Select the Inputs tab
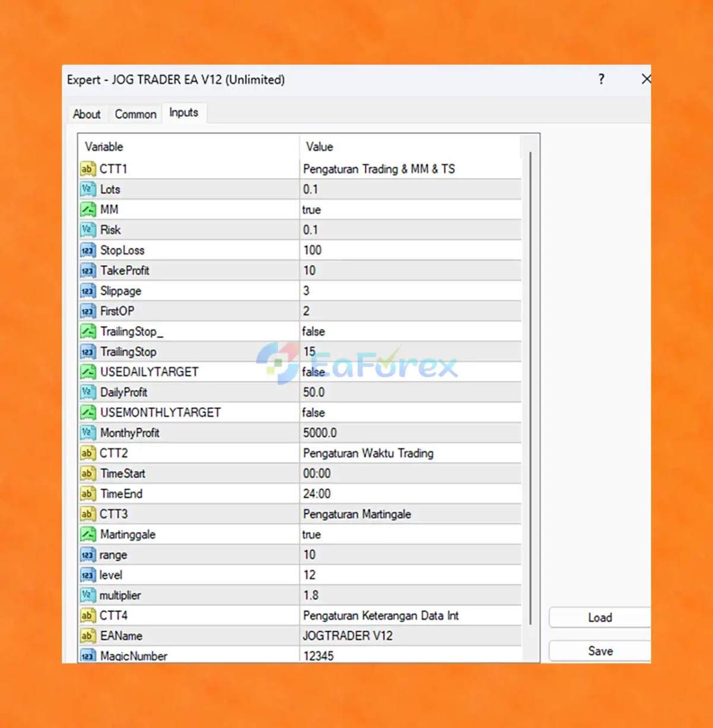This screenshot has width=713, height=728. pos(184,113)
